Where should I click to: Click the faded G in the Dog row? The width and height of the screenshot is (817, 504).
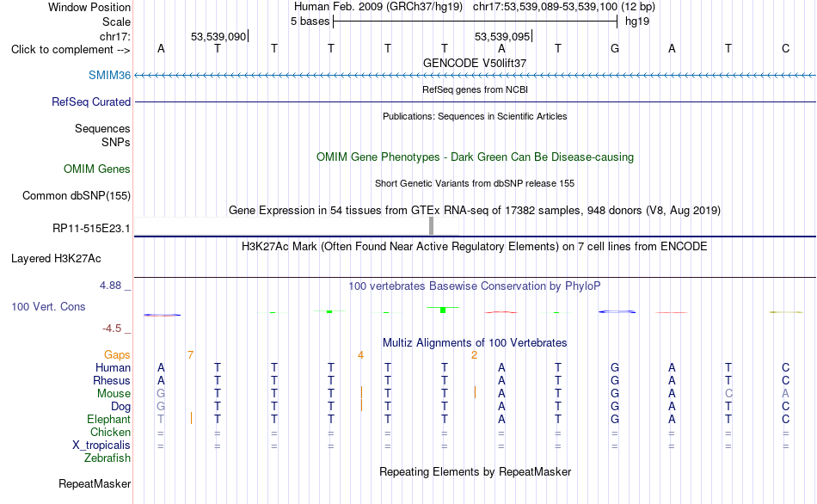[161, 407]
